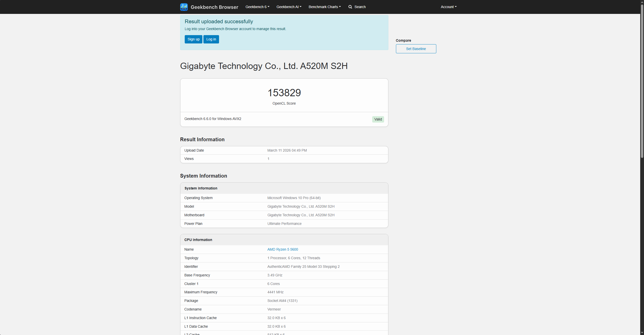Image resolution: width=644 pixels, height=335 pixels.
Task: Click the Compare section heading
Action: [x=403, y=40]
